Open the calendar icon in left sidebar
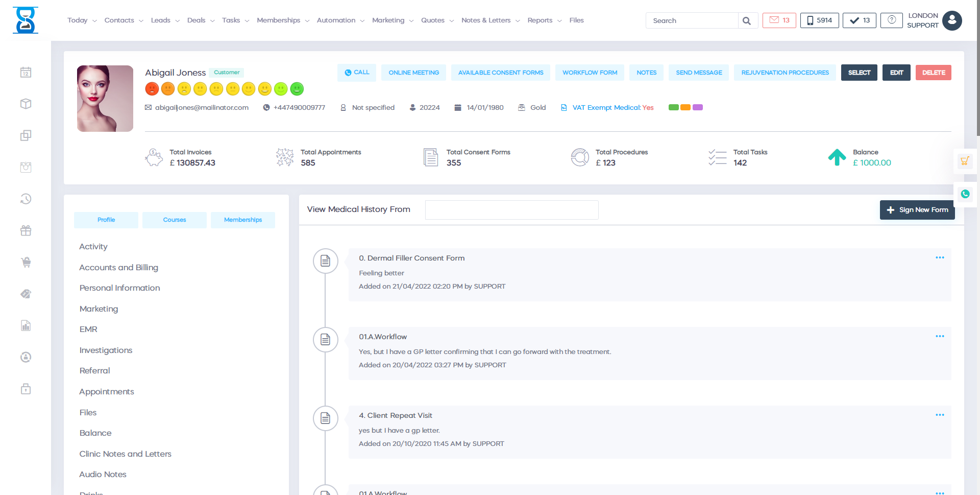 tap(26, 73)
